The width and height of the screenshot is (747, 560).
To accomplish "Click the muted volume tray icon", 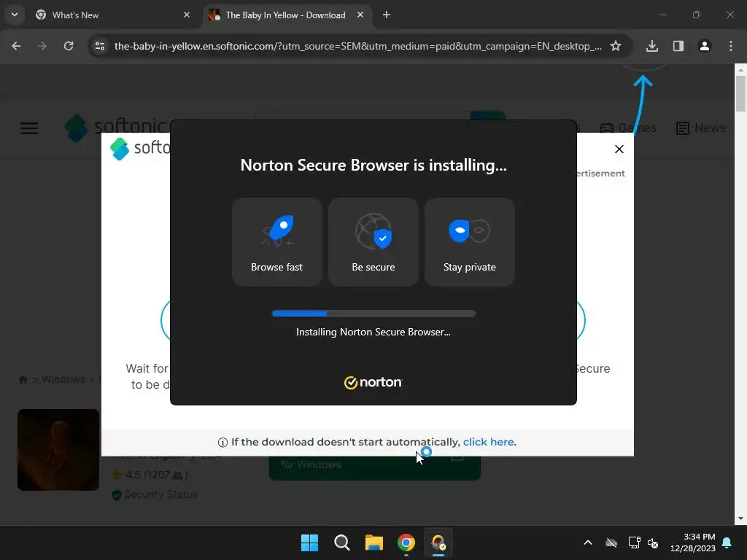I will (x=653, y=542).
